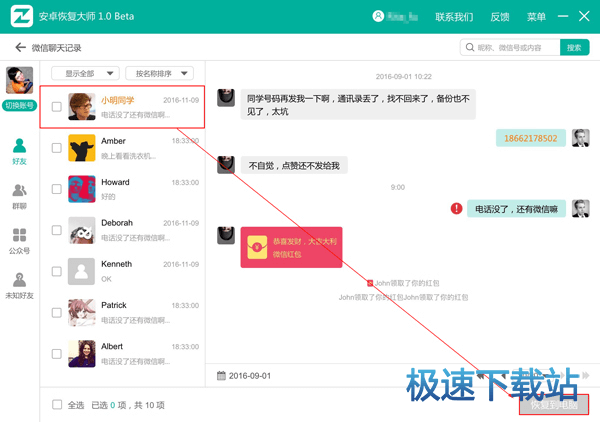Click Amber's 晚上看看洗衣机 preview

click(129, 156)
